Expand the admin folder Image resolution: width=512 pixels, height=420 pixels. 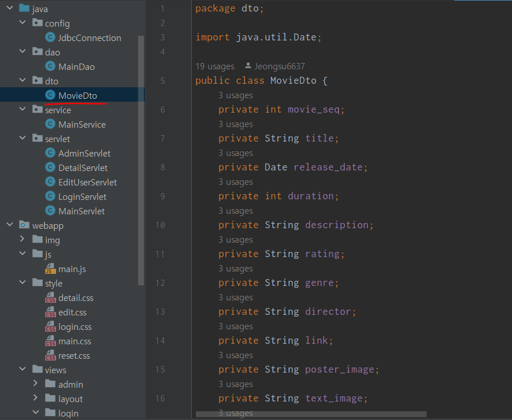[35, 383]
